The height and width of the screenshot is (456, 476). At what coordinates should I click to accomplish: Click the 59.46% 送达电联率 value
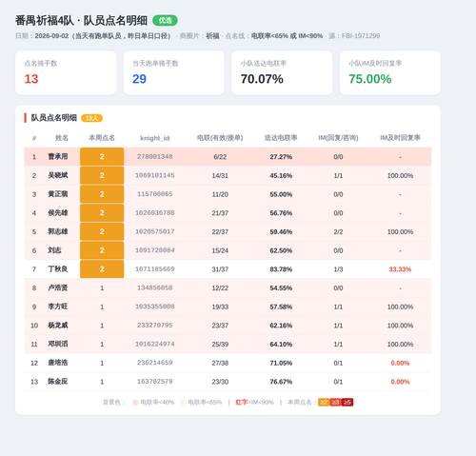(281, 231)
